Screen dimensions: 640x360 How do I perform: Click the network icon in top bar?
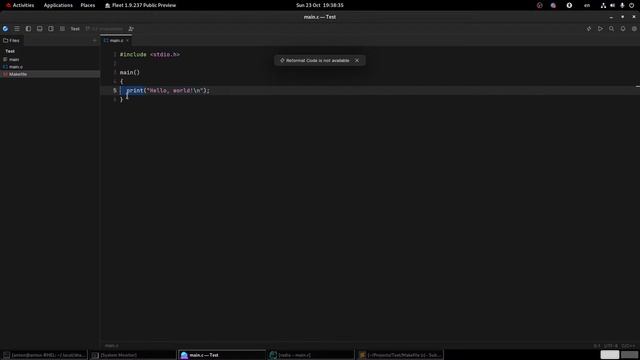603,5
